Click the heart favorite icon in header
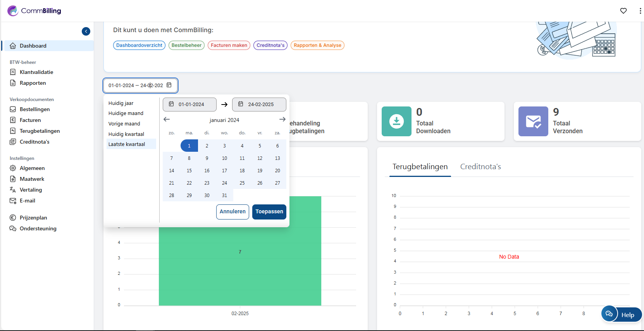Viewport: 644px width, 331px height. pos(623,11)
